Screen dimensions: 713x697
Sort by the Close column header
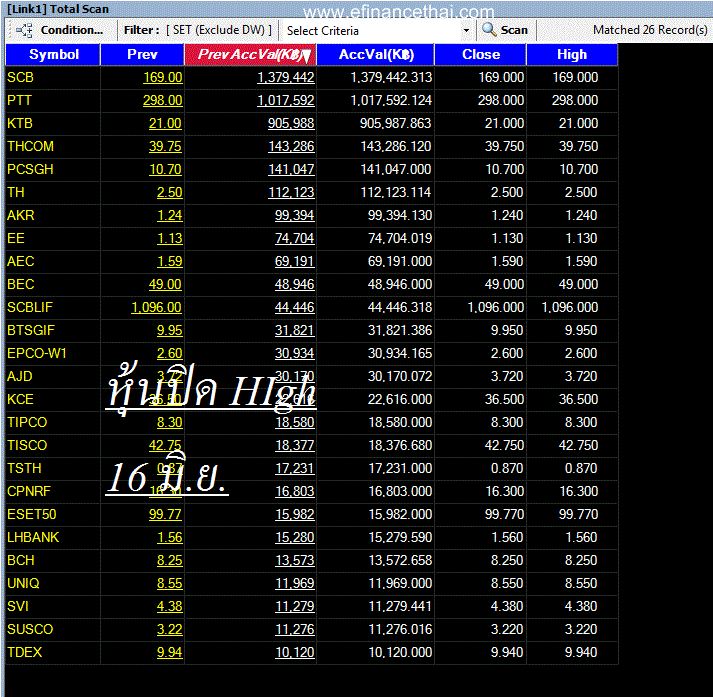pyautogui.click(x=481, y=55)
